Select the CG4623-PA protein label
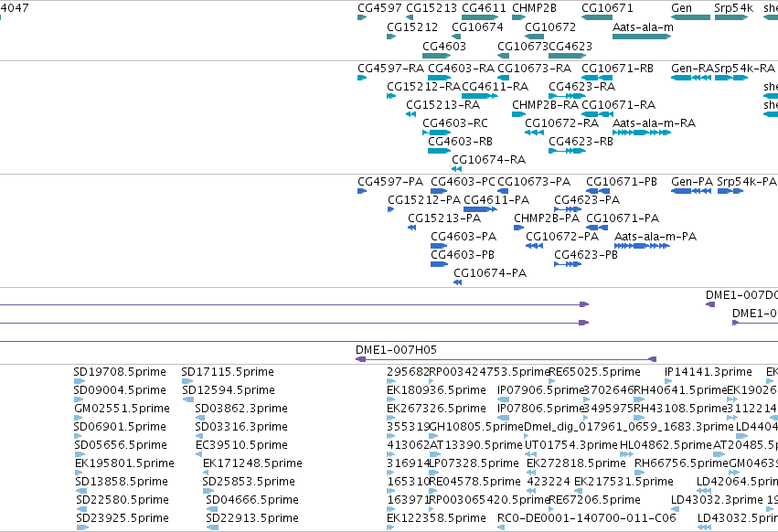778x532 pixels. [587, 200]
